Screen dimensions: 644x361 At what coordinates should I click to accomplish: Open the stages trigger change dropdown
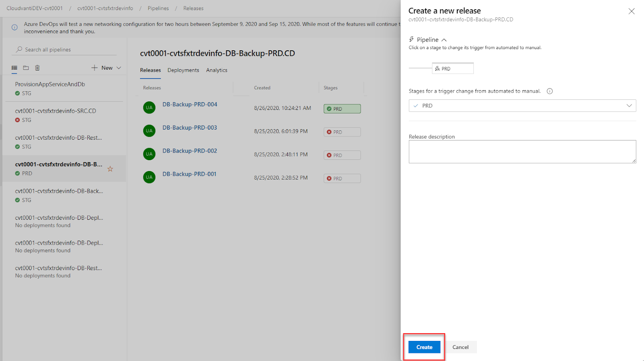tap(522, 105)
